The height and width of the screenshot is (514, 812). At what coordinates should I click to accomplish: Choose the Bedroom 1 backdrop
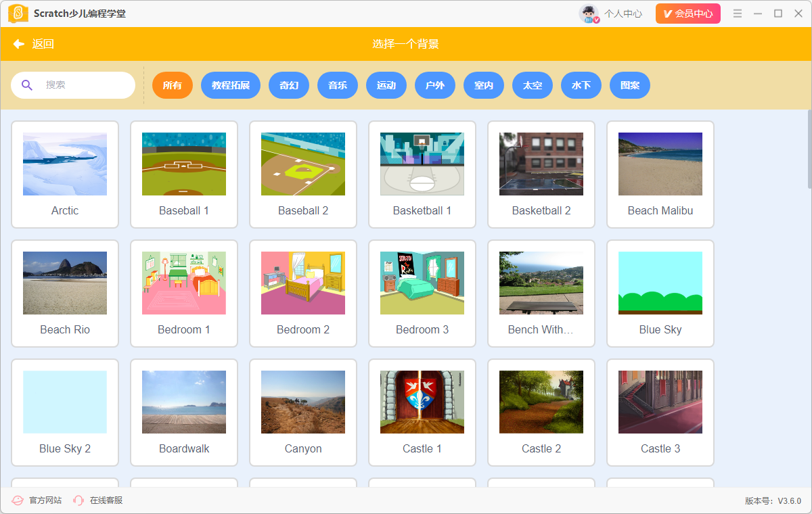pos(184,294)
